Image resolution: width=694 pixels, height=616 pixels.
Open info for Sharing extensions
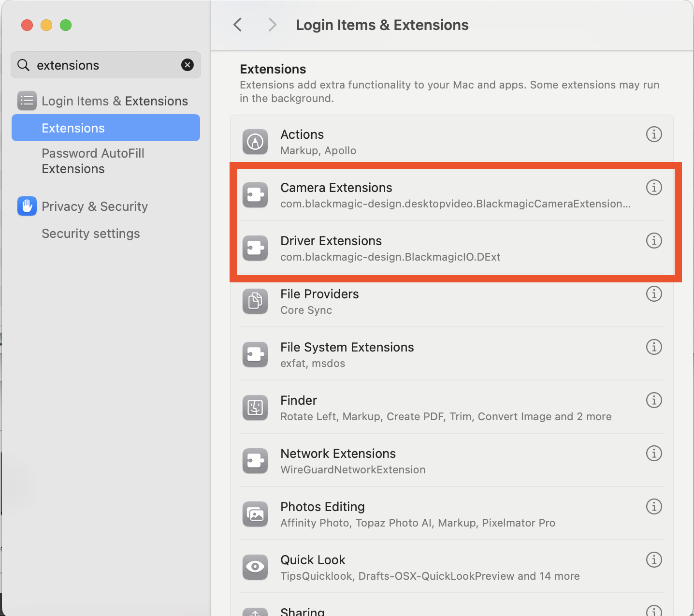pos(654,611)
